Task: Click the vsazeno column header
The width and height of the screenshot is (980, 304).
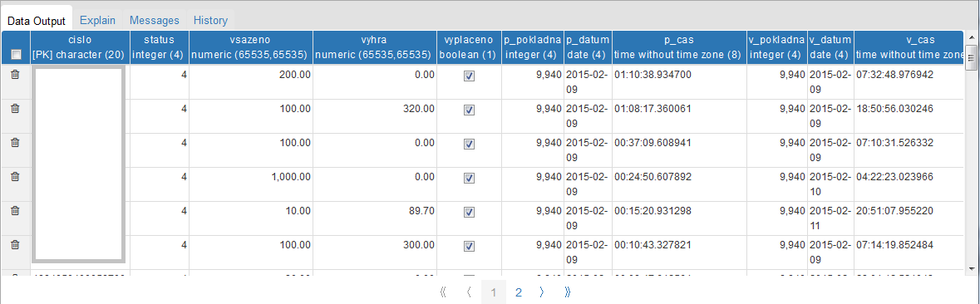Action: pos(249,47)
